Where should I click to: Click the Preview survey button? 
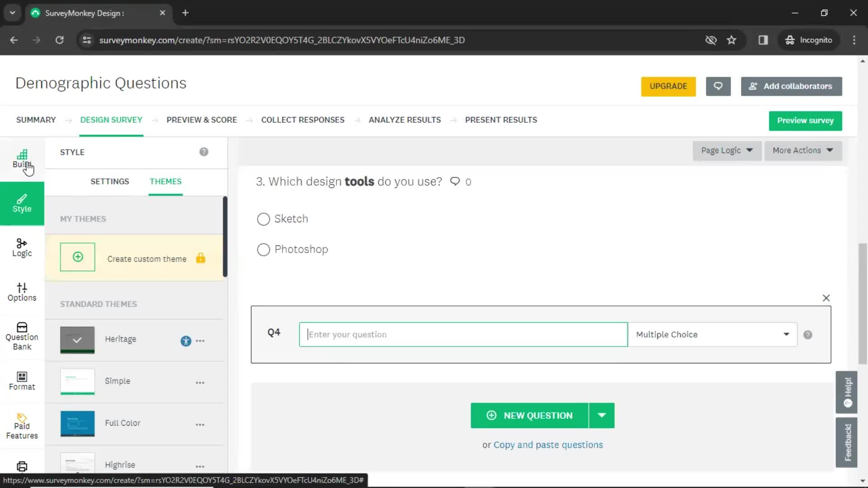[x=806, y=120]
